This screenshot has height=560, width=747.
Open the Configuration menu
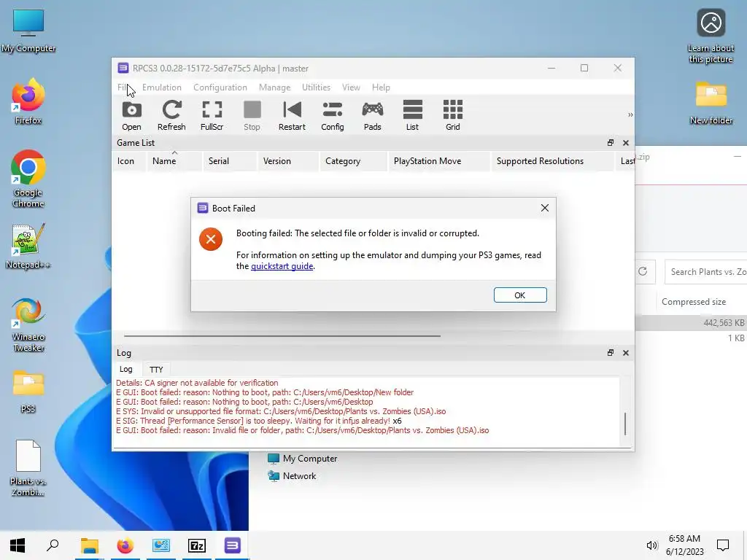(x=220, y=87)
